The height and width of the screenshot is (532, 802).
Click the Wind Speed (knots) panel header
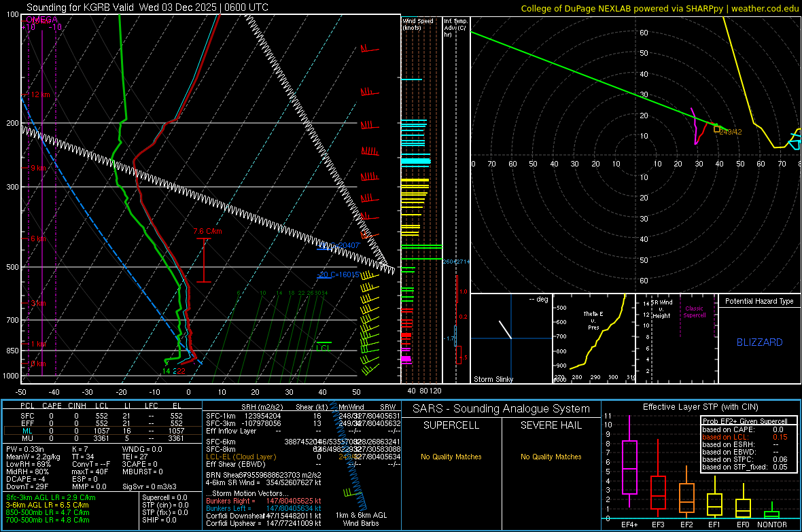coord(418,24)
